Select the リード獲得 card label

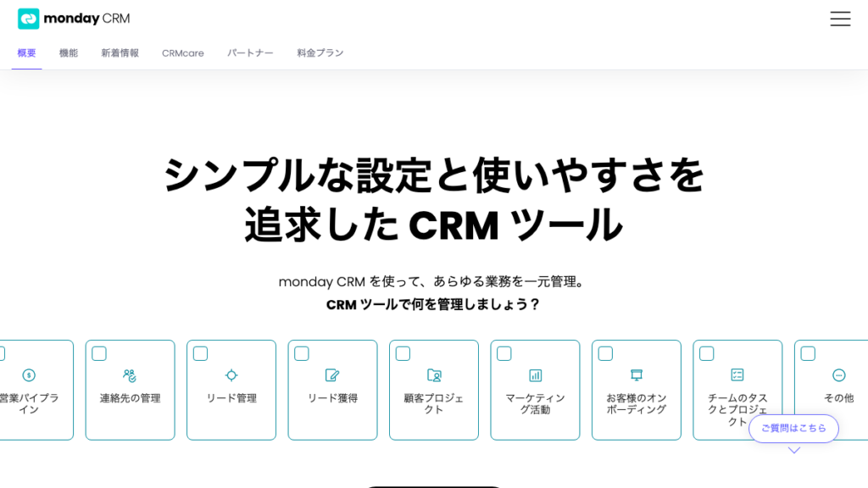pos(332,398)
